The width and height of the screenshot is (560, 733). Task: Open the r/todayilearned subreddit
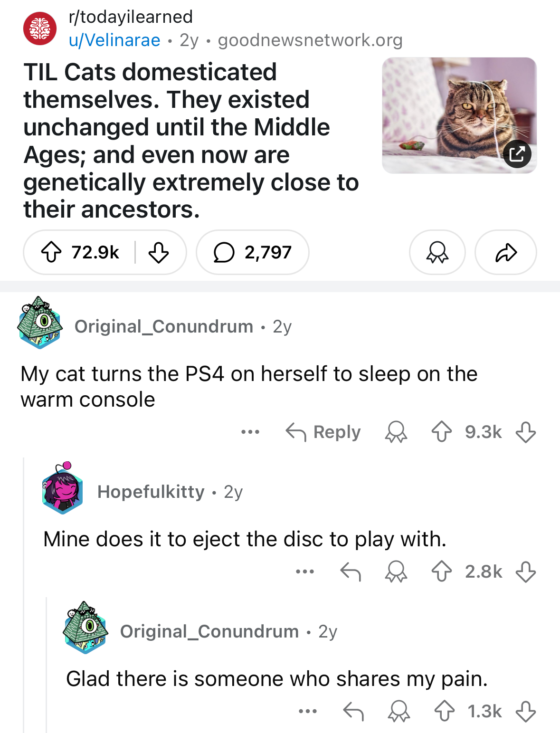tap(131, 17)
